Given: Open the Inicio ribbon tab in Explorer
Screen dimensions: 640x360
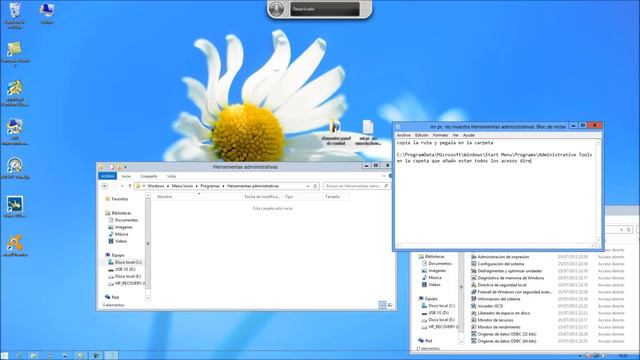Looking at the screenshot, I should tap(126, 176).
